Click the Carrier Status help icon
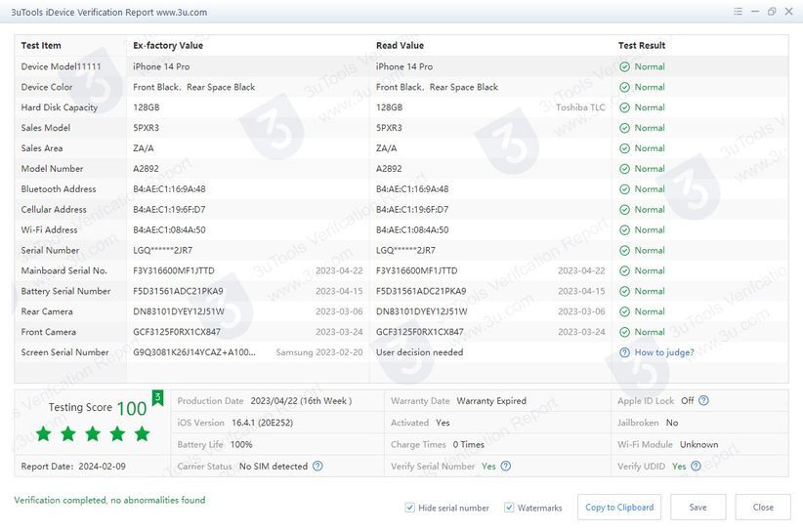 pos(317,467)
